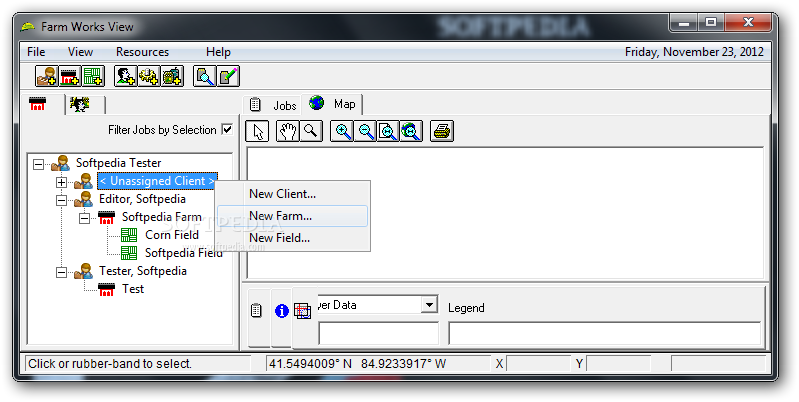Open the farm barn tab in left panel

(x=38, y=104)
